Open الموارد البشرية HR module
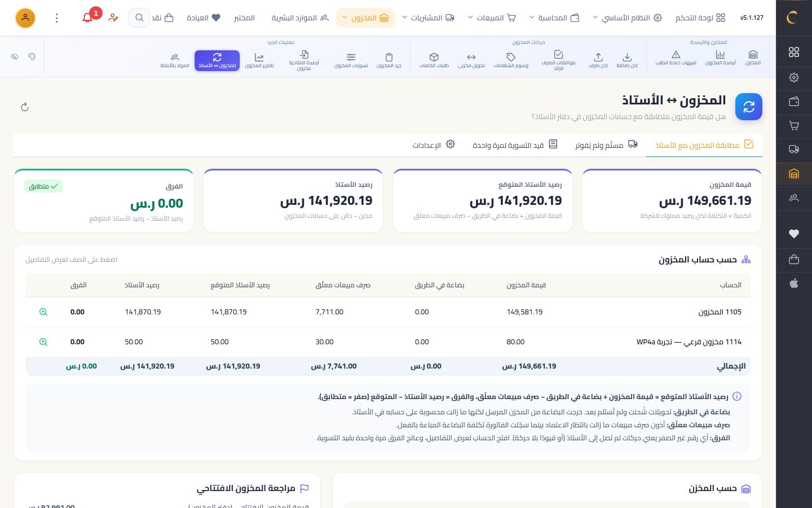Image resolution: width=812 pixels, height=508 pixels. (x=300, y=18)
